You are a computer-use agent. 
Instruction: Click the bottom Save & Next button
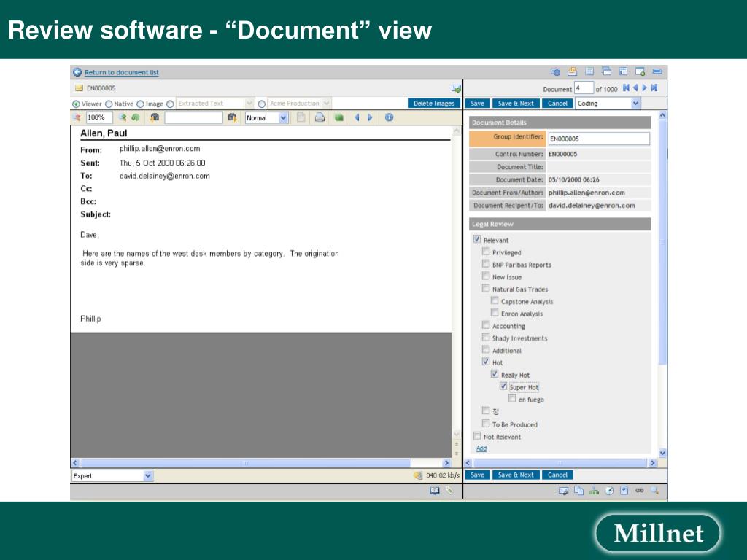click(x=516, y=475)
